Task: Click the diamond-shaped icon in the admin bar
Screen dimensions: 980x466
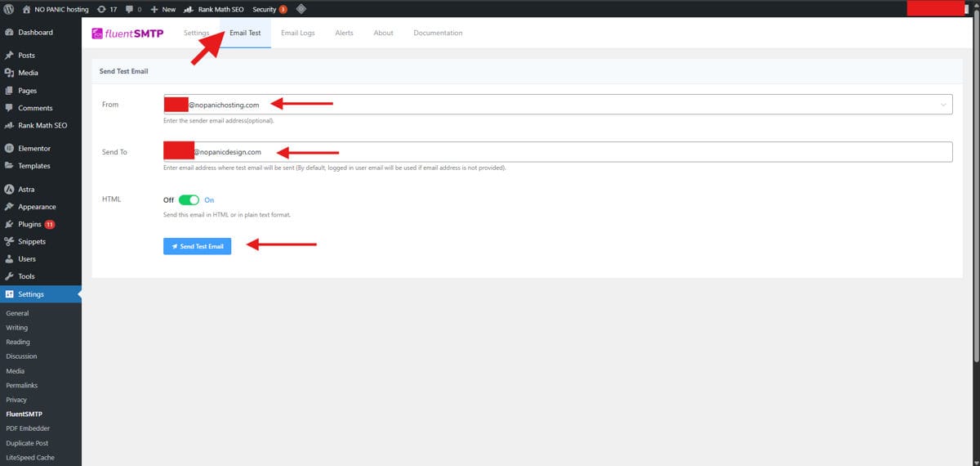Action: (x=301, y=9)
